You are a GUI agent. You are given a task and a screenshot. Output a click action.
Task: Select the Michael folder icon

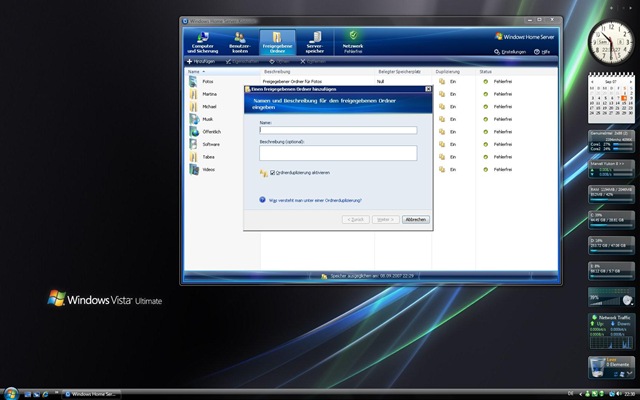(x=193, y=107)
